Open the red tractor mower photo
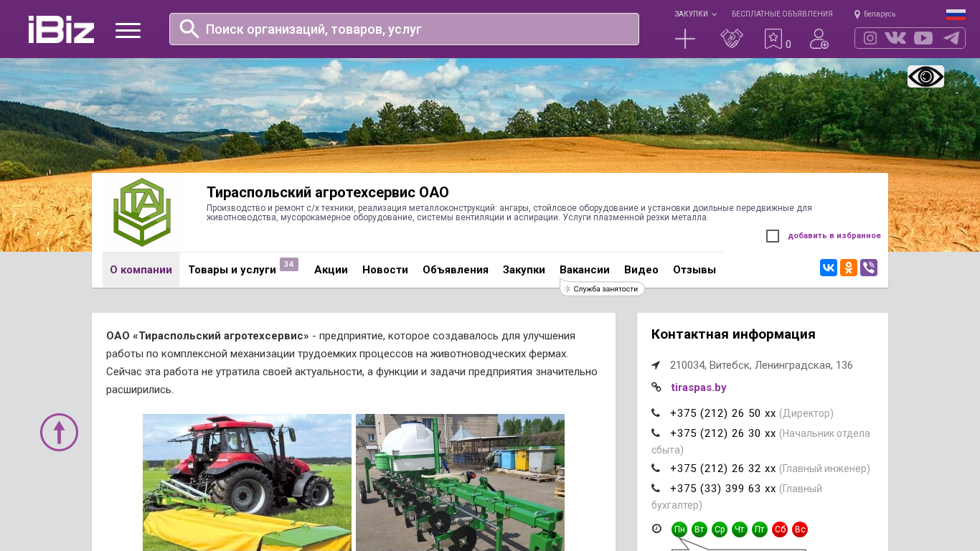The height and width of the screenshot is (551, 980). (247, 482)
